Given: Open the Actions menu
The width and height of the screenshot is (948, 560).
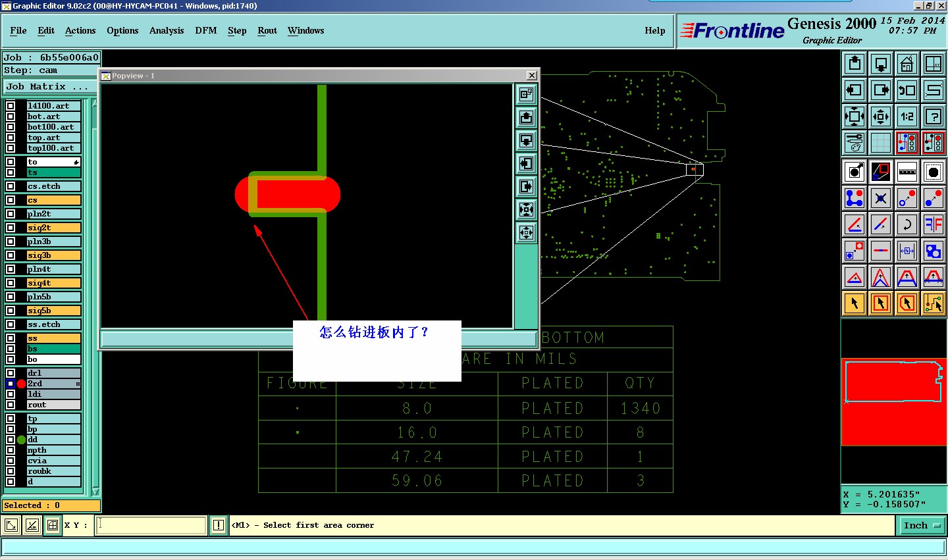Looking at the screenshot, I should (80, 30).
